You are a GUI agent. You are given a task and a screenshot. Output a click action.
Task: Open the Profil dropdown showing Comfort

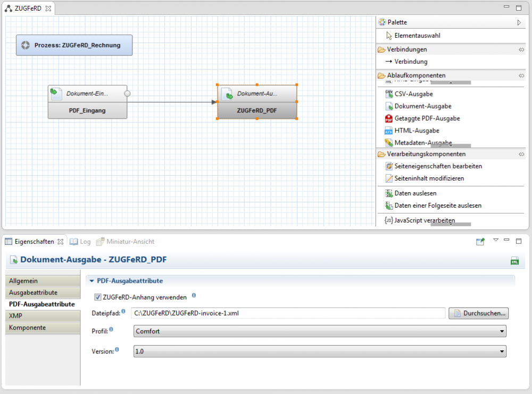point(319,331)
